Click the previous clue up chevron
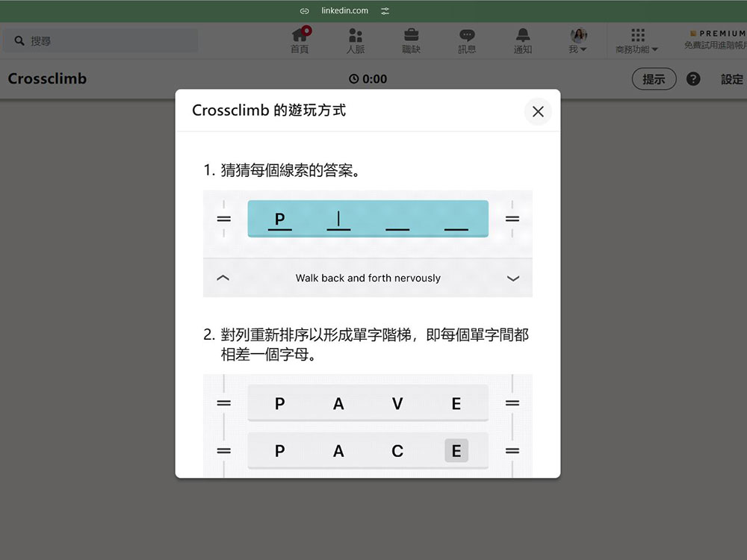This screenshot has width=747, height=560. (223, 278)
